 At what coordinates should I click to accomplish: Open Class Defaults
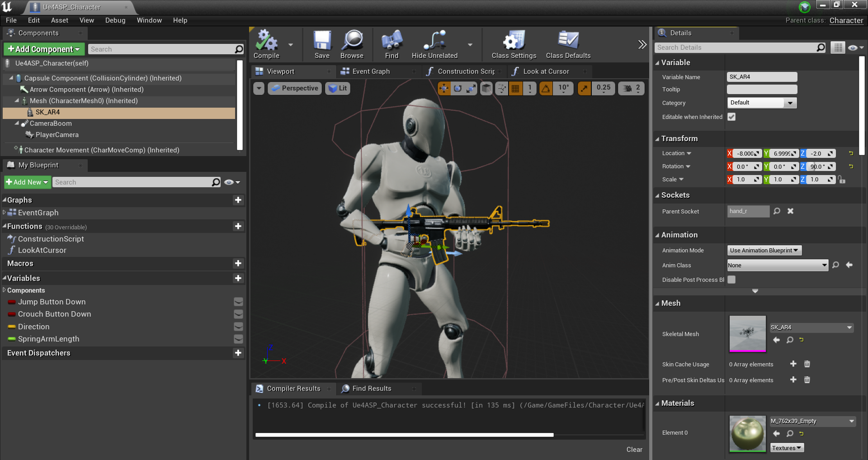pos(568,44)
